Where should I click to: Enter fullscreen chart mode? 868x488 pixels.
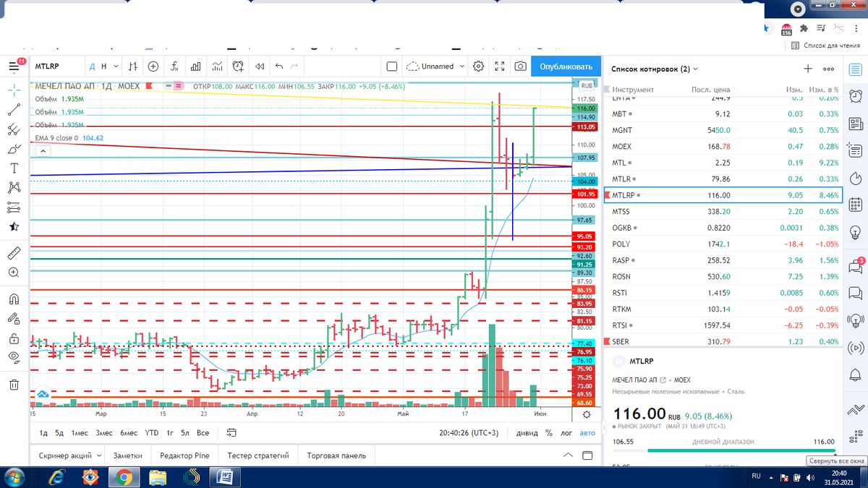(499, 66)
